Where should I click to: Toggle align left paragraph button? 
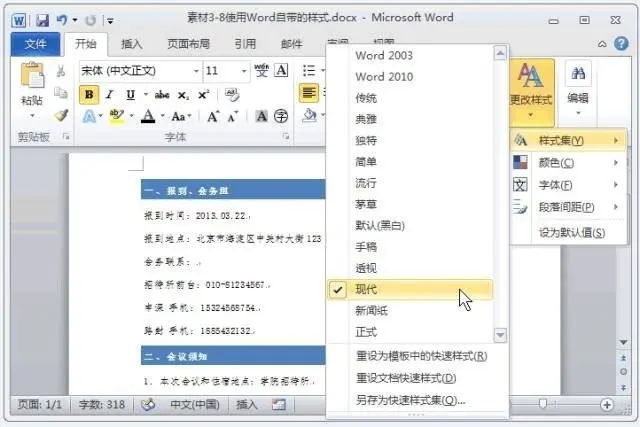point(309,93)
